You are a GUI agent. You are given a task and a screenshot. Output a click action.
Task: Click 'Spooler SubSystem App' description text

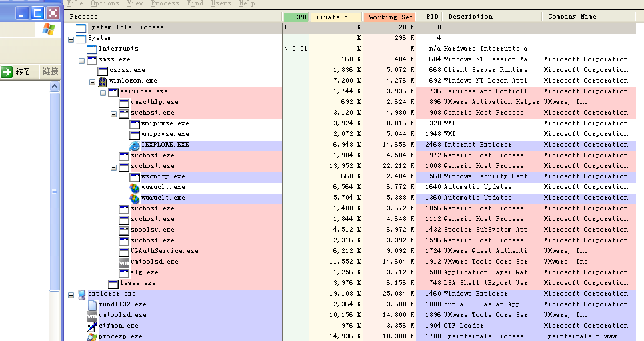486,230
